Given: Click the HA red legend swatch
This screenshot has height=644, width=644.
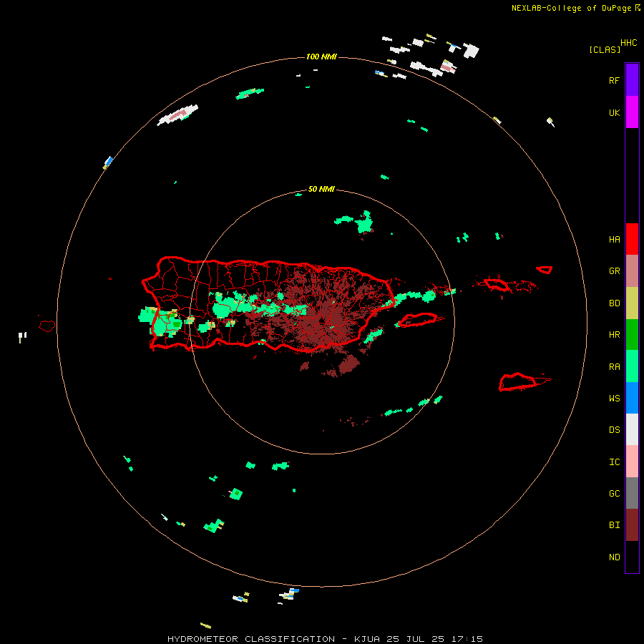Looking at the screenshot, I should (x=632, y=239).
